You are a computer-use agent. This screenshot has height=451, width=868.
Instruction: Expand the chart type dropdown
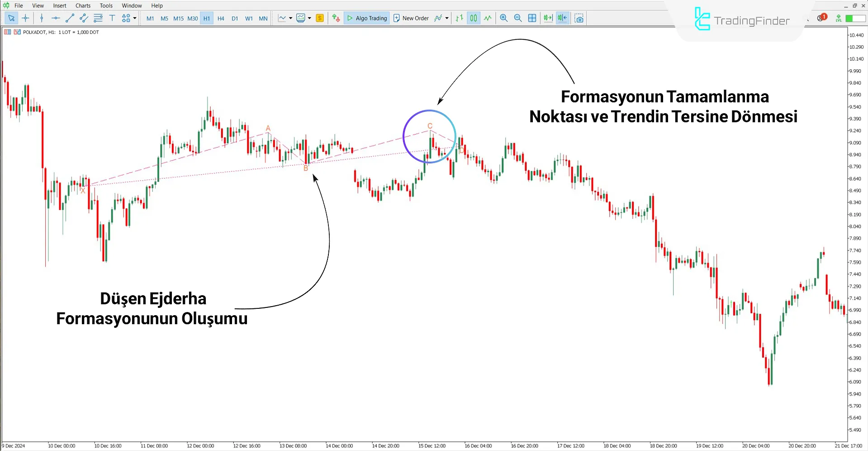(x=291, y=18)
